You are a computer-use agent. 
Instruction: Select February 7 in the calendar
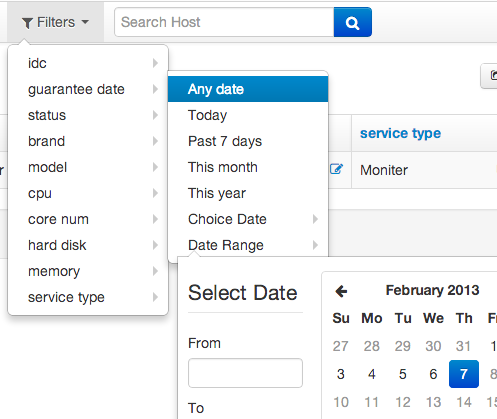tap(464, 374)
